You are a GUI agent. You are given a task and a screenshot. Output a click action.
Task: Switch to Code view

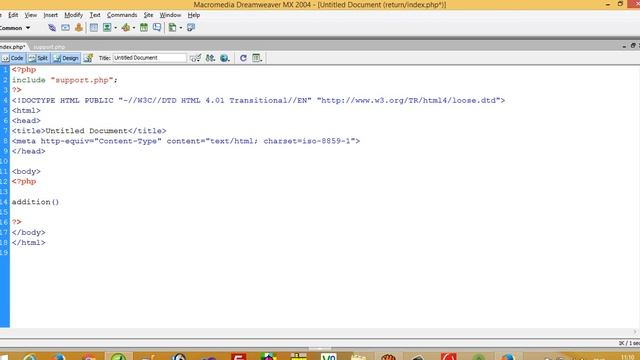coord(13,58)
